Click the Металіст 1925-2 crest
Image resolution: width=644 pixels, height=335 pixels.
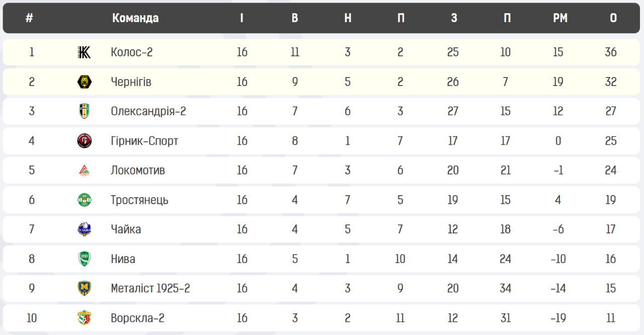point(85,289)
